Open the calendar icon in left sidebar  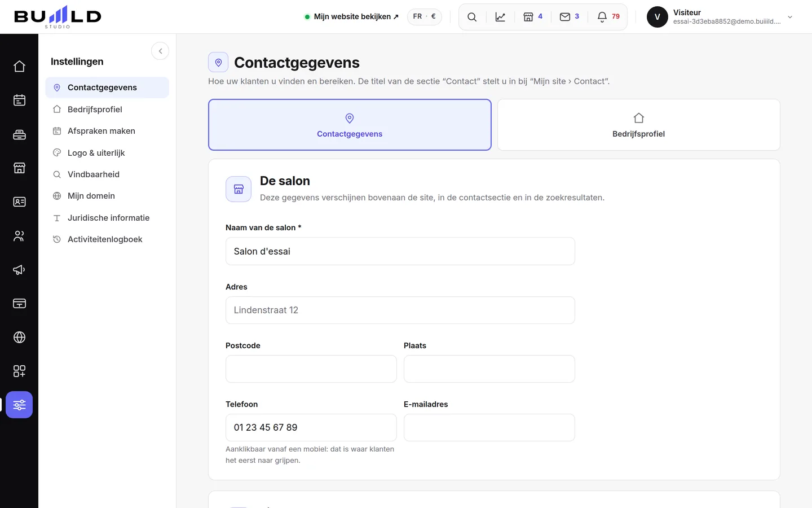[19, 100]
